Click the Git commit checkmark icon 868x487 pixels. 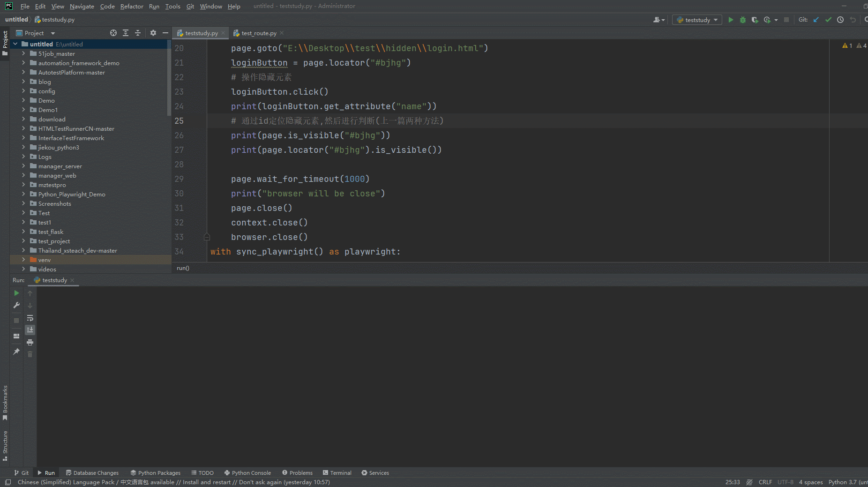(828, 20)
